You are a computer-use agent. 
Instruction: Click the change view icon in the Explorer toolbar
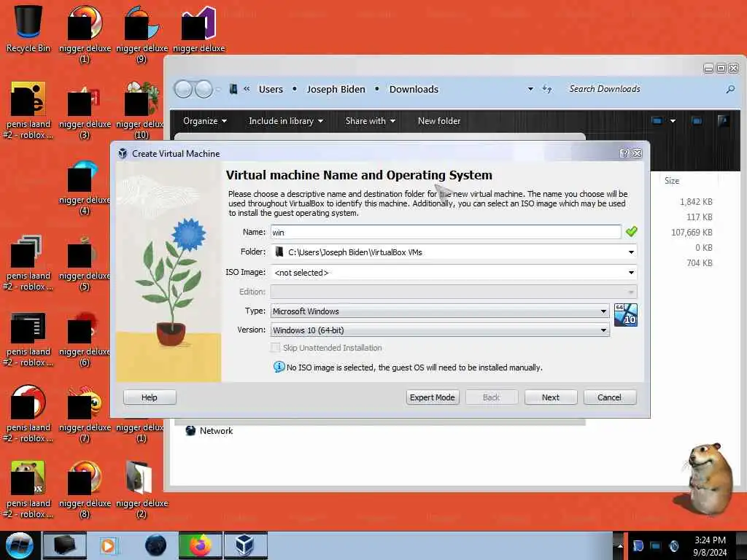(x=657, y=121)
